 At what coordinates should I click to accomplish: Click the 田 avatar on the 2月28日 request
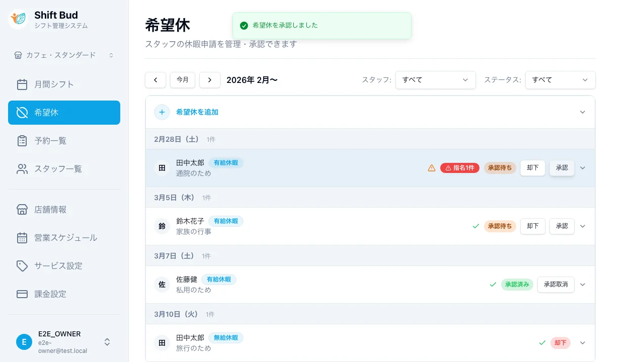(x=162, y=168)
